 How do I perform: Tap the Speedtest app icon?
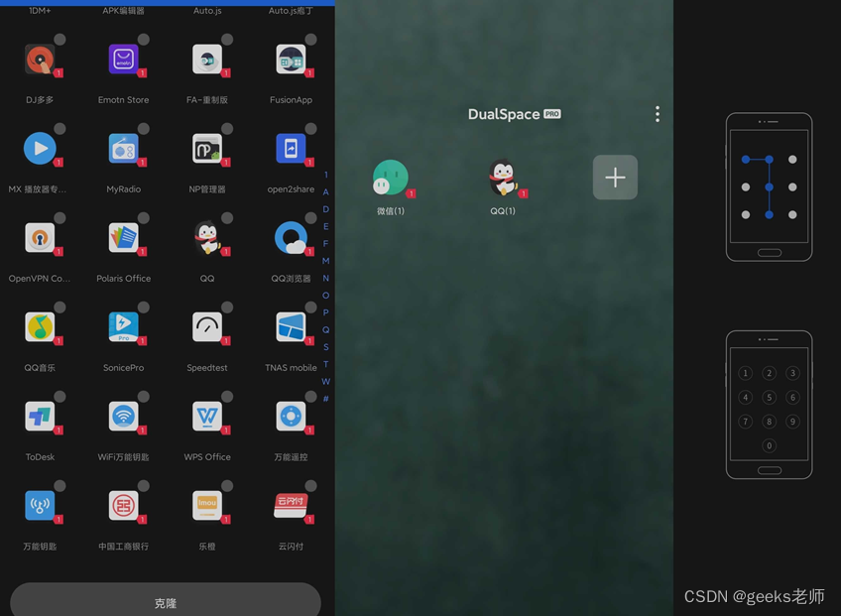207,326
